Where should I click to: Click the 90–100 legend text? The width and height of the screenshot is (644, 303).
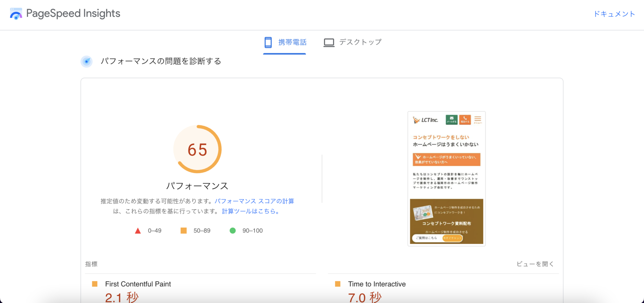(x=253, y=231)
